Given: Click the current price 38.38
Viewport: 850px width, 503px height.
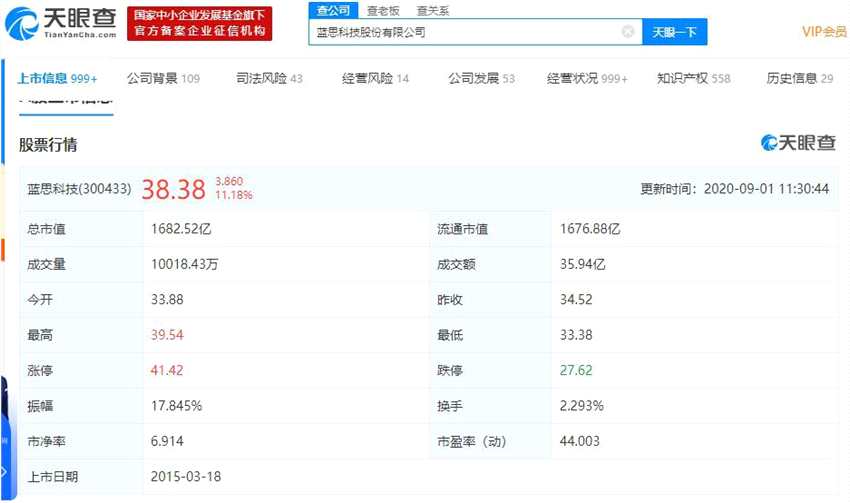Looking at the screenshot, I should point(173,190).
